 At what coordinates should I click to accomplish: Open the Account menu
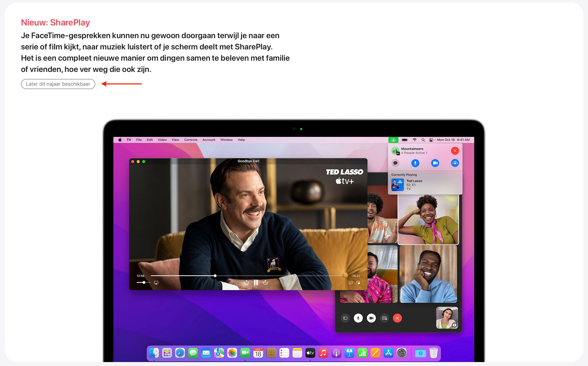[x=209, y=140]
